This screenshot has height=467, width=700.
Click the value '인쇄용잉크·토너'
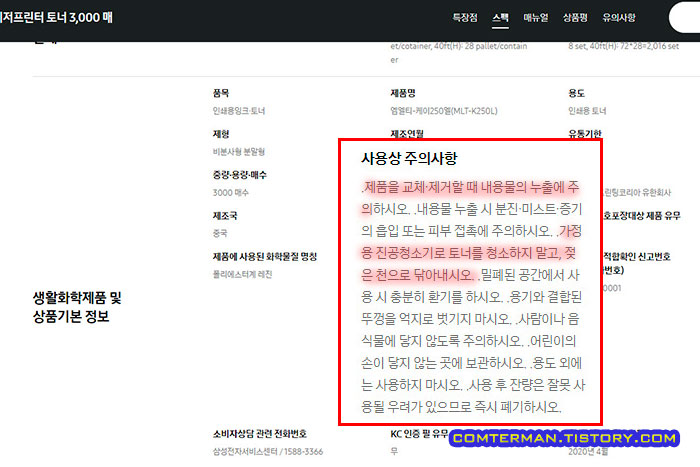[239, 111]
